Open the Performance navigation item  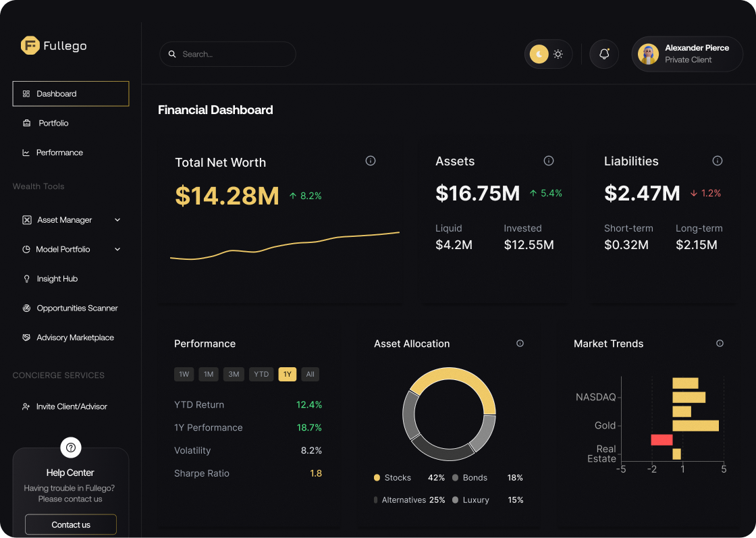[59, 153]
